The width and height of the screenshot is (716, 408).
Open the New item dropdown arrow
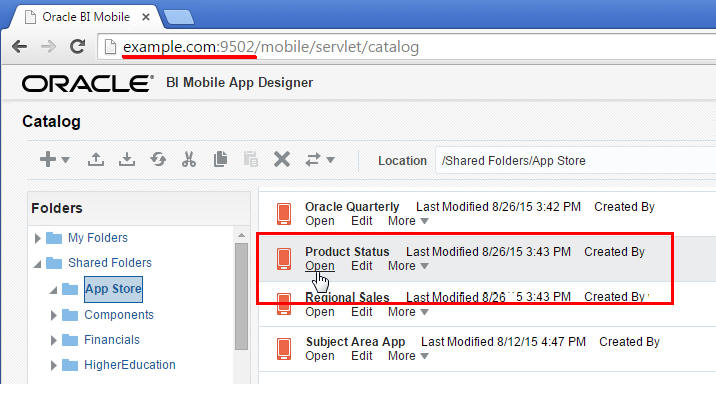(x=65, y=160)
